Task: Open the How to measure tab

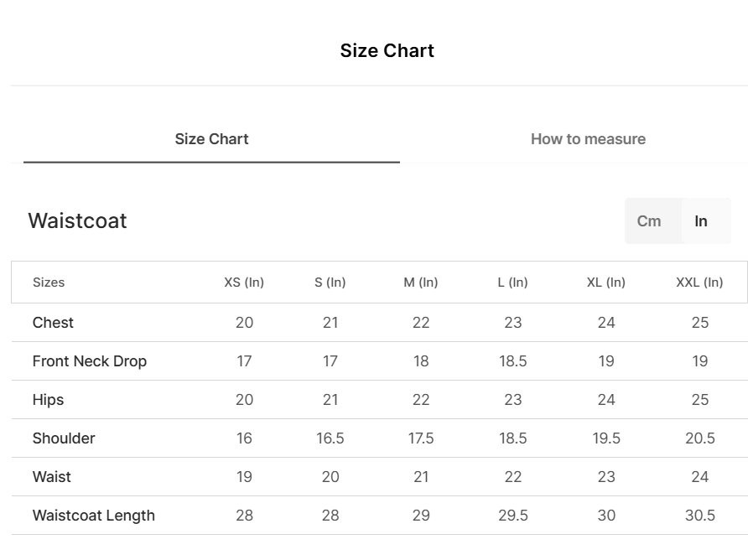Action: tap(588, 139)
